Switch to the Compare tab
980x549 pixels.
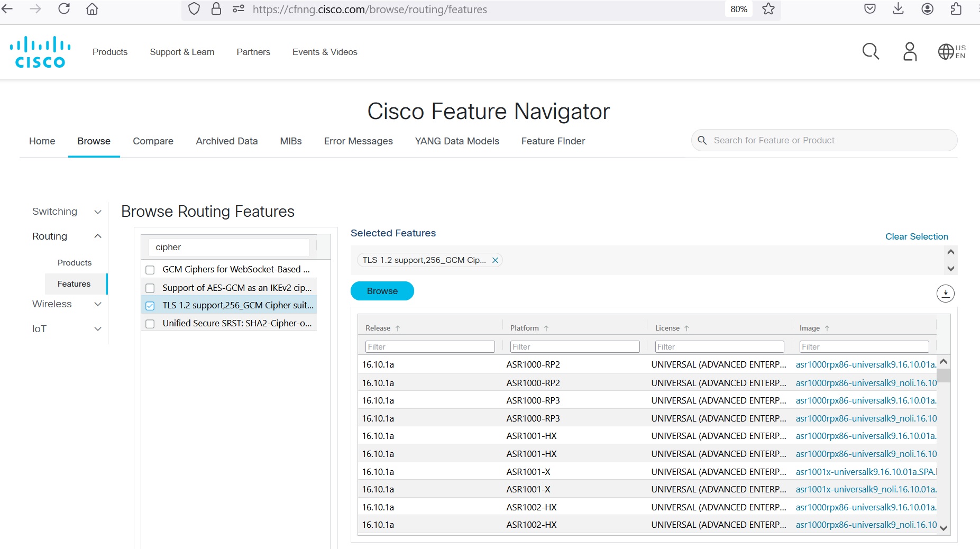(x=153, y=141)
